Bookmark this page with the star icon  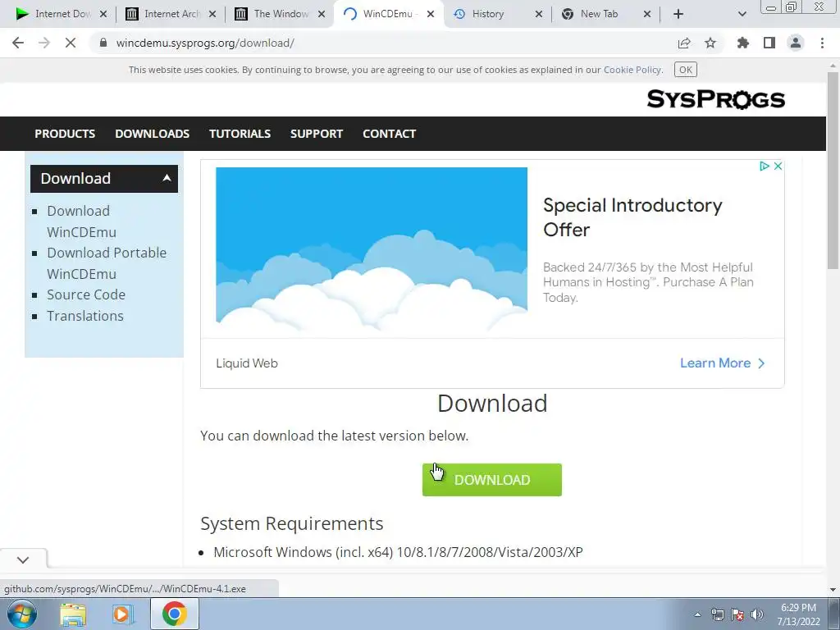pos(710,43)
